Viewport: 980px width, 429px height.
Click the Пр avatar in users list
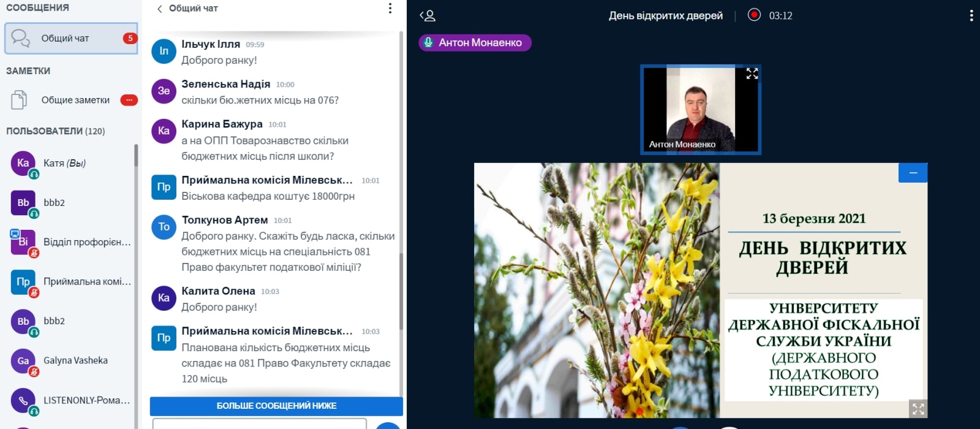click(23, 281)
